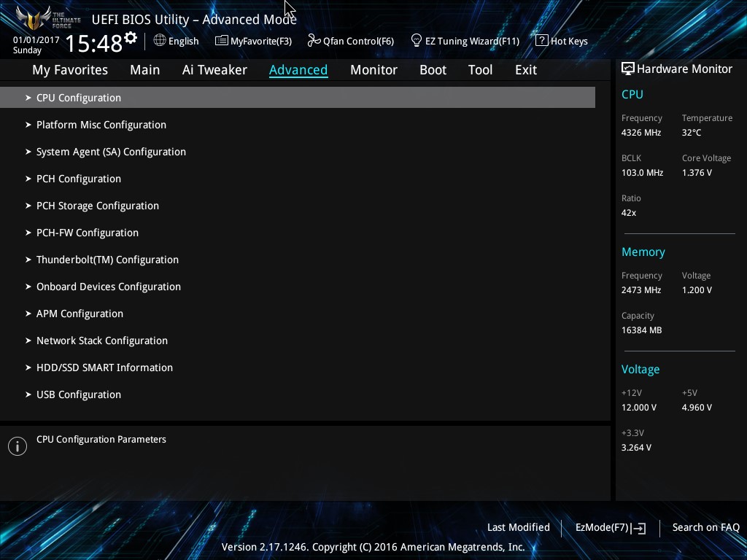Click the settings gear next to the clock

131,38
